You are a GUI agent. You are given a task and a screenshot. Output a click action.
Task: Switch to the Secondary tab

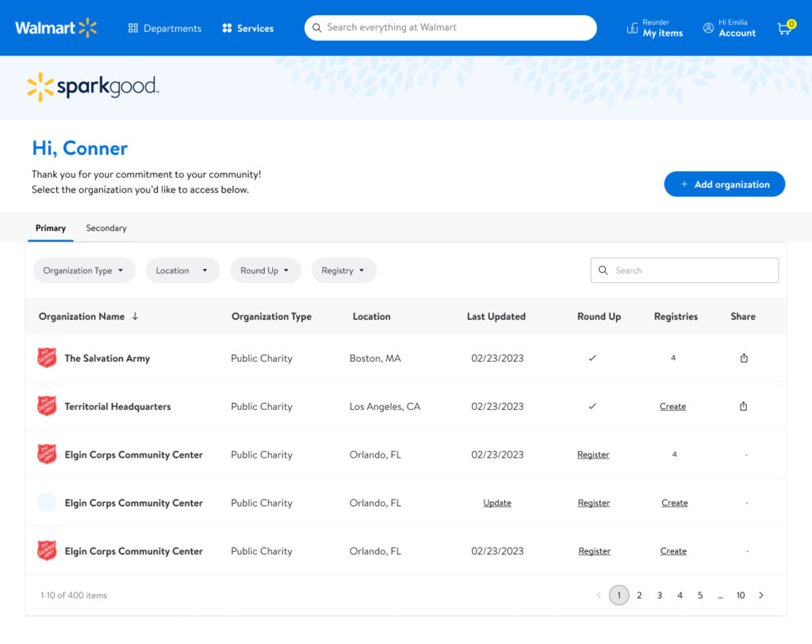(106, 228)
